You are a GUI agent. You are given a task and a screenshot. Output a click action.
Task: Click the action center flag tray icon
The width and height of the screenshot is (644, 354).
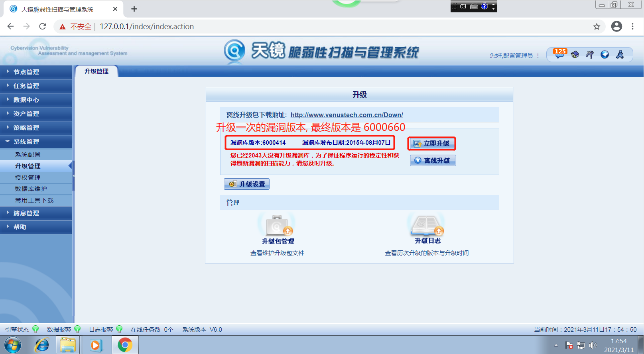[569, 345]
